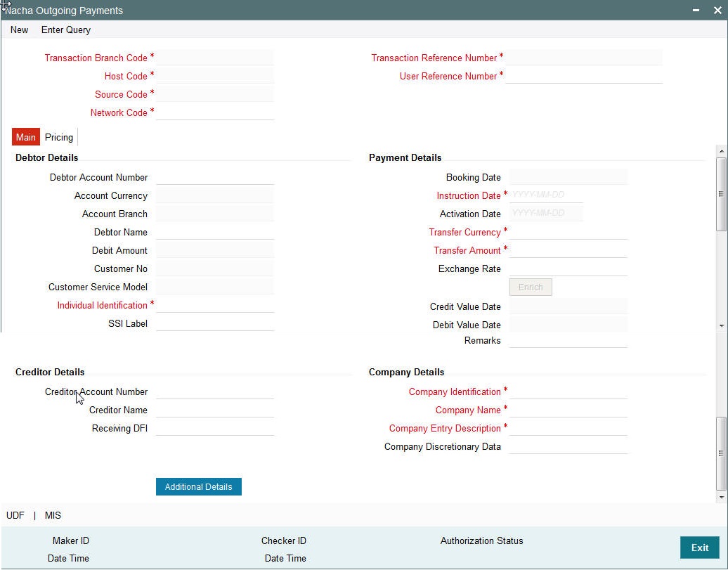Focus the Remarks field
This screenshot has height=570, width=728.
[x=568, y=340]
